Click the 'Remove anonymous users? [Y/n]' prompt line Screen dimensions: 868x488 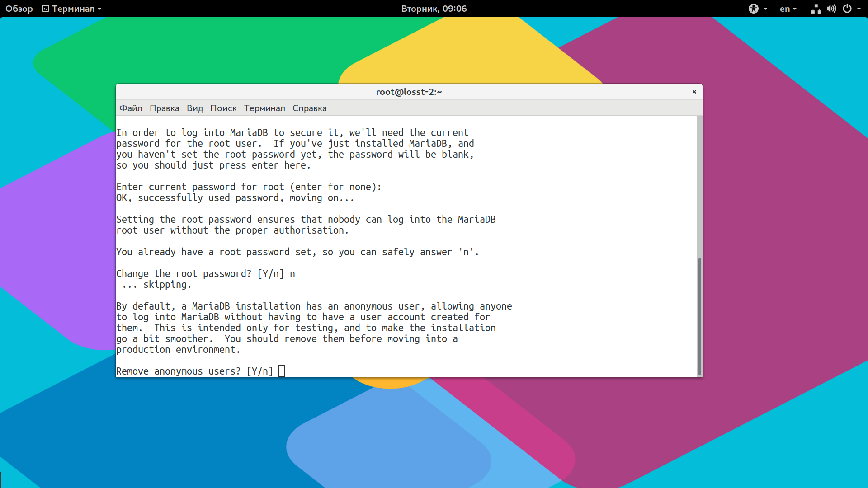(x=195, y=371)
